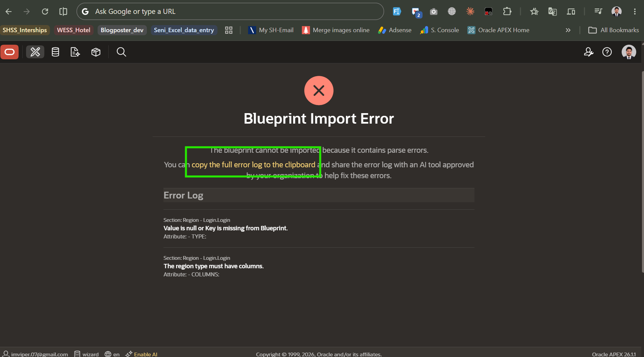This screenshot has width=644, height=357.
Task: Toggle the browser side panel icon
Action: (63, 12)
